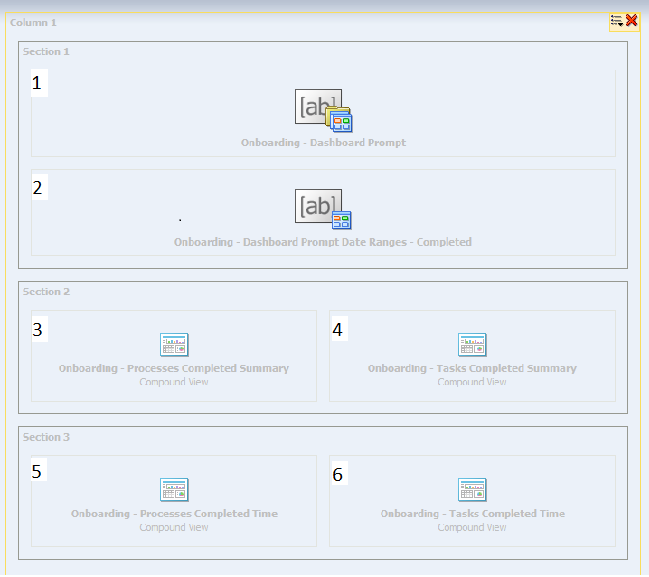Select the 'Onboarding - Dashboard Prompt' label
This screenshot has width=649, height=577.
tap(323, 143)
